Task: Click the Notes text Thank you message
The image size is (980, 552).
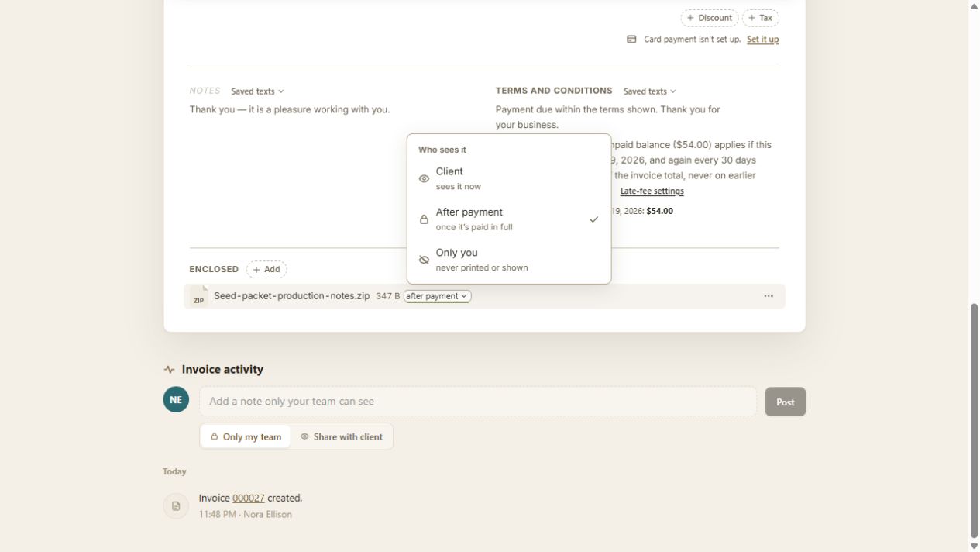Action: click(x=290, y=110)
